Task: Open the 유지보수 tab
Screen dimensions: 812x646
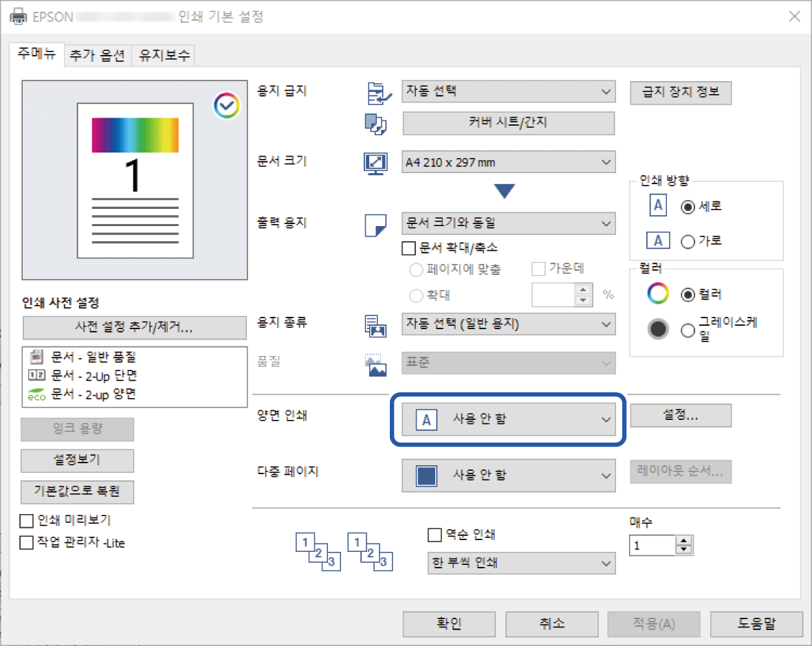Action: 164,56
